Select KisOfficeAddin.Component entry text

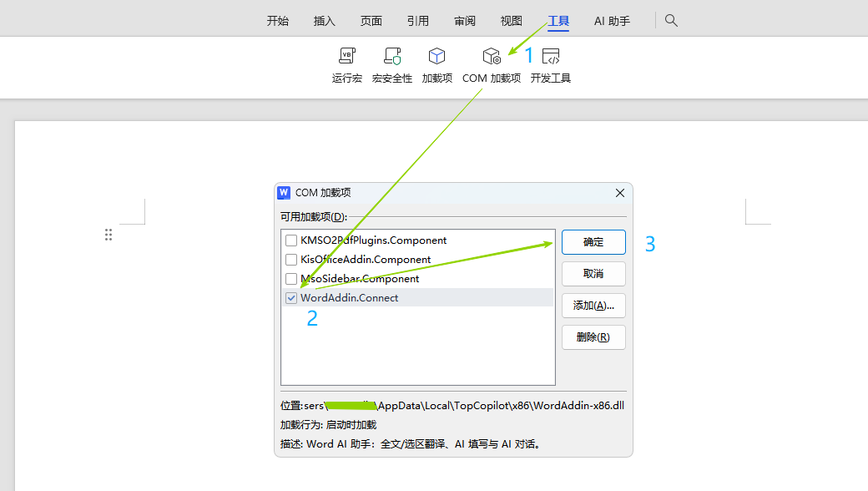366,259
